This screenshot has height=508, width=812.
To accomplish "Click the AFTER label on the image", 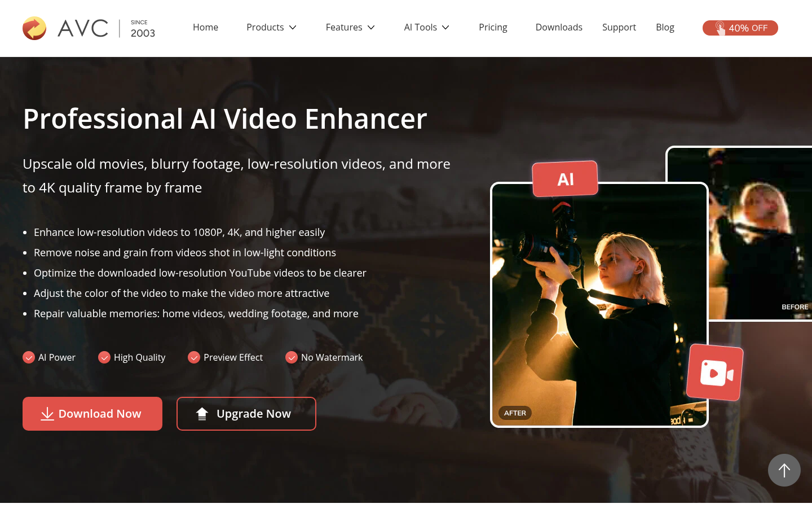I will [x=515, y=413].
